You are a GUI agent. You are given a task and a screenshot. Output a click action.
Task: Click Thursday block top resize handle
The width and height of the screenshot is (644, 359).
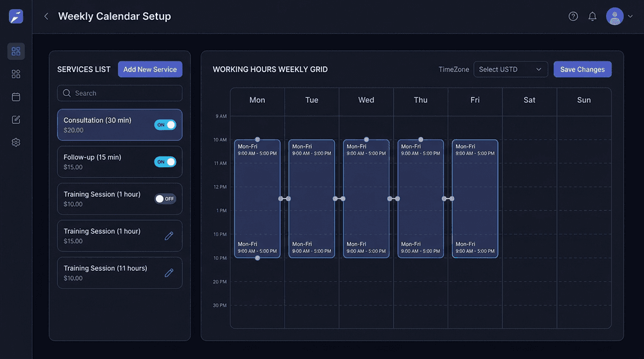point(421,140)
